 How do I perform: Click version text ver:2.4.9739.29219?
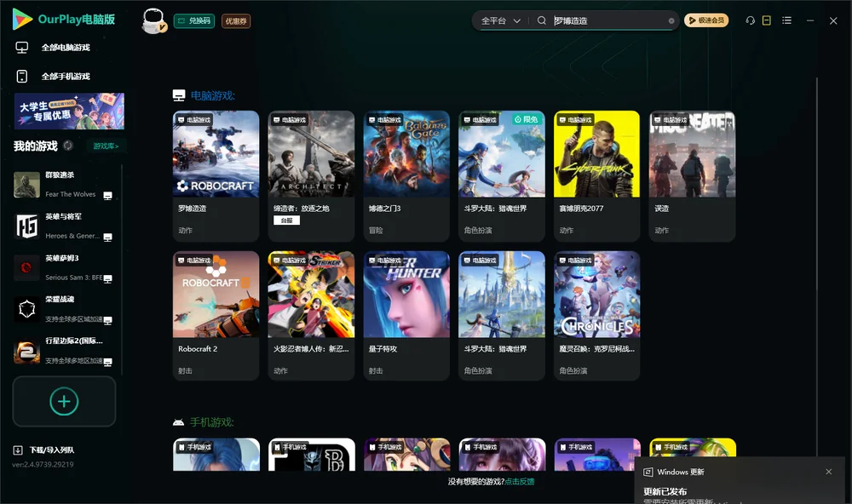tap(43, 465)
